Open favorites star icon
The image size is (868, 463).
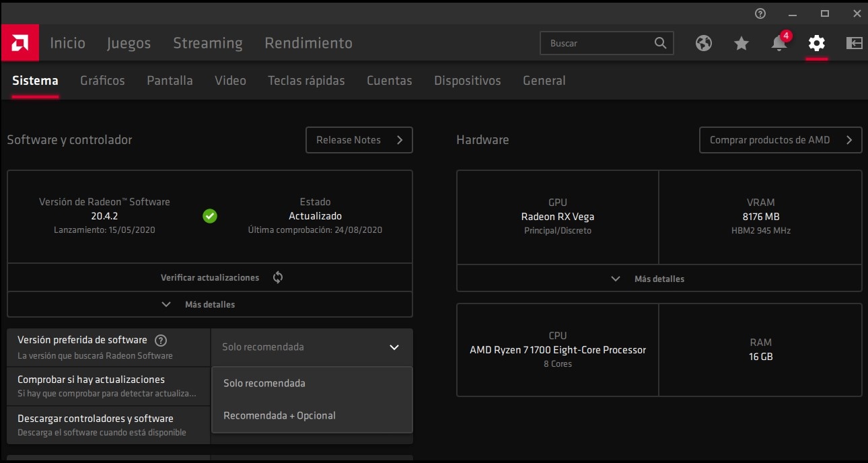[x=742, y=43]
